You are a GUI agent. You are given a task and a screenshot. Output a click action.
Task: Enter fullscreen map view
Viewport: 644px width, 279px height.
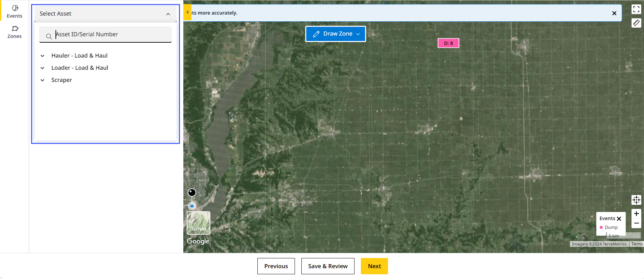pyautogui.click(x=636, y=9)
